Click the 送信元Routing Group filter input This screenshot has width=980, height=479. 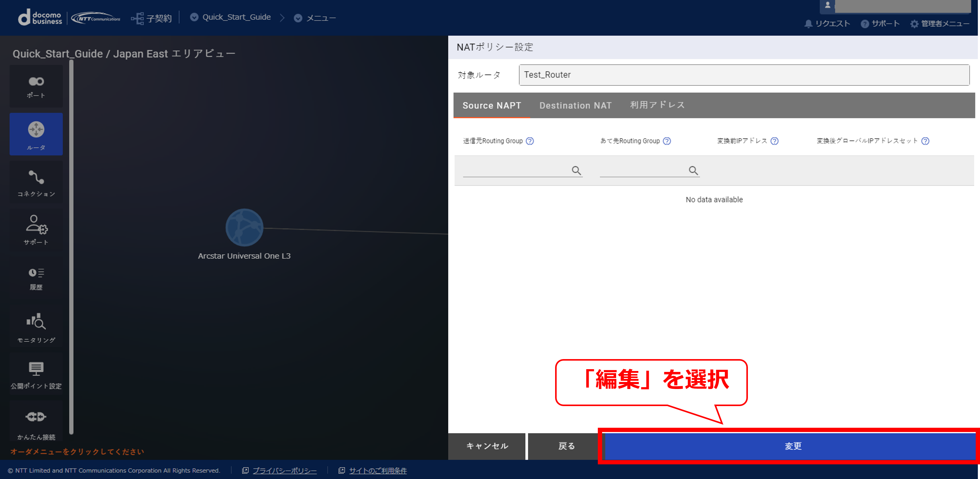click(522, 170)
